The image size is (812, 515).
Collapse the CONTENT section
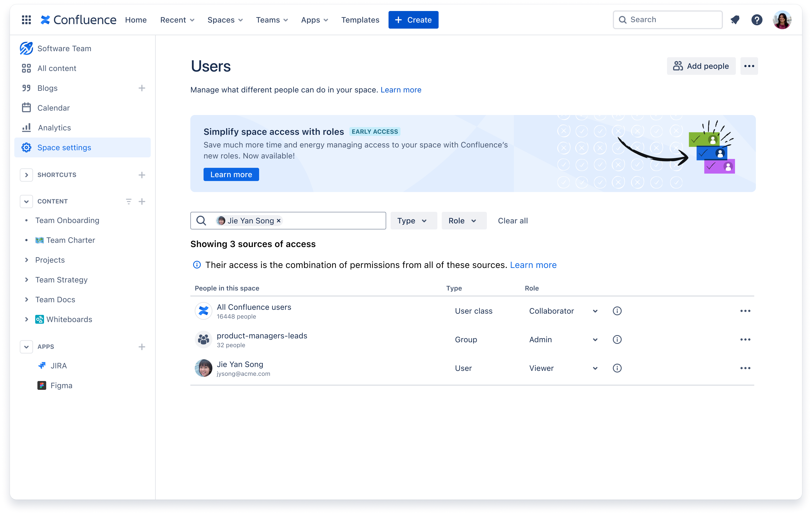point(26,201)
